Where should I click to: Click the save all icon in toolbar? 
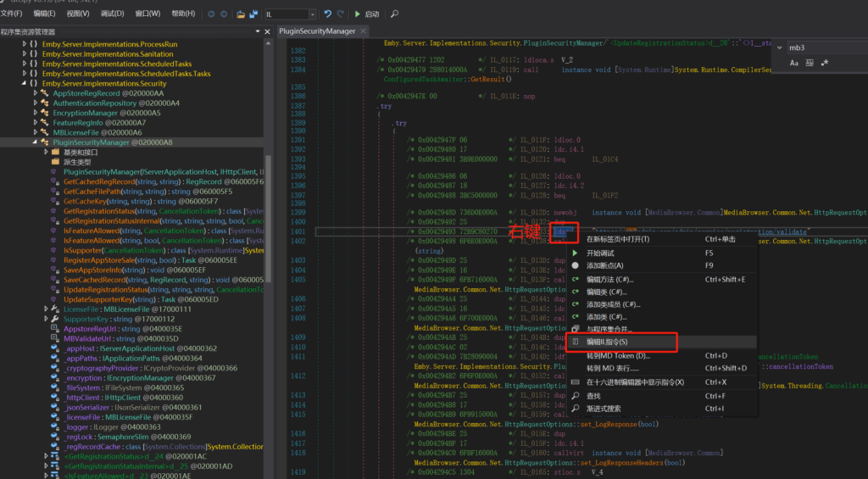click(253, 14)
